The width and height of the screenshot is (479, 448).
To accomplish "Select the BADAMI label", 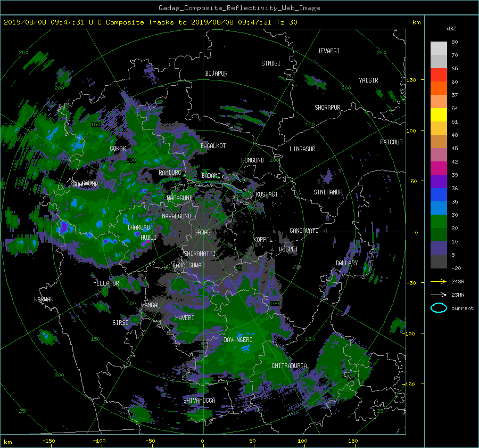I will click(211, 176).
